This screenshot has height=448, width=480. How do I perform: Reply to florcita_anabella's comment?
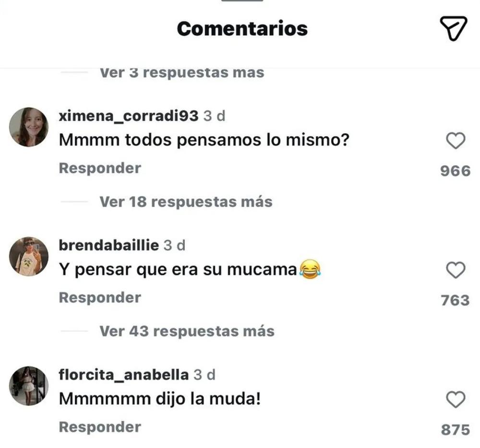pos(100,426)
